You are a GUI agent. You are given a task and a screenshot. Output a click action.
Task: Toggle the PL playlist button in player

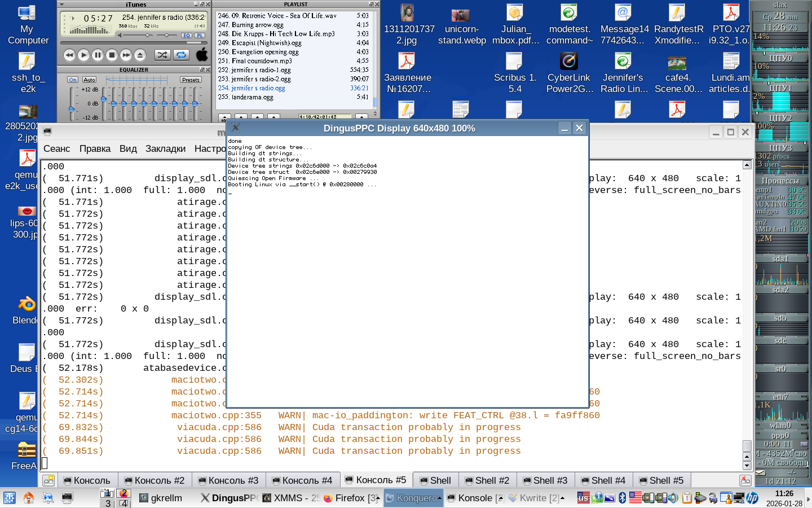(200, 35)
